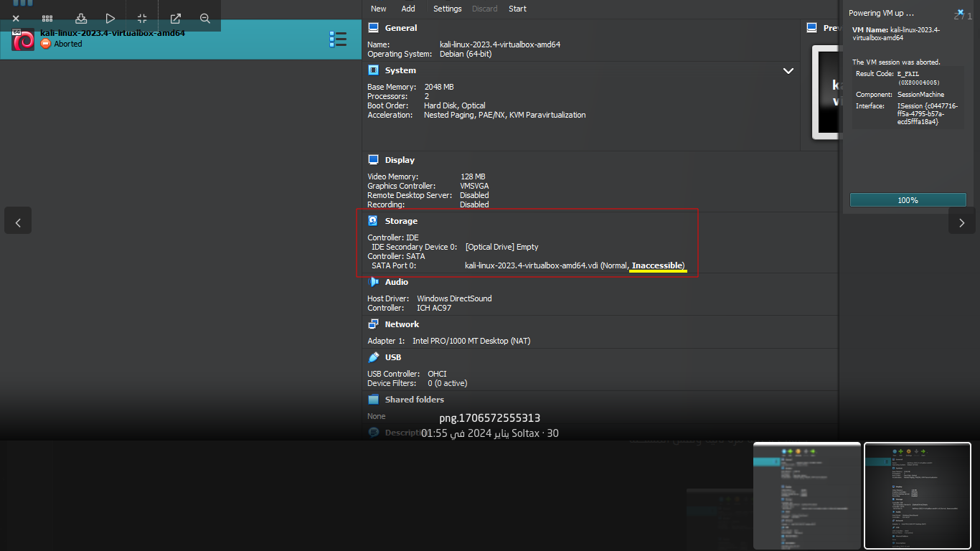Click the 128 MB video memory value
This screenshot has width=980, height=551.
[x=473, y=176]
